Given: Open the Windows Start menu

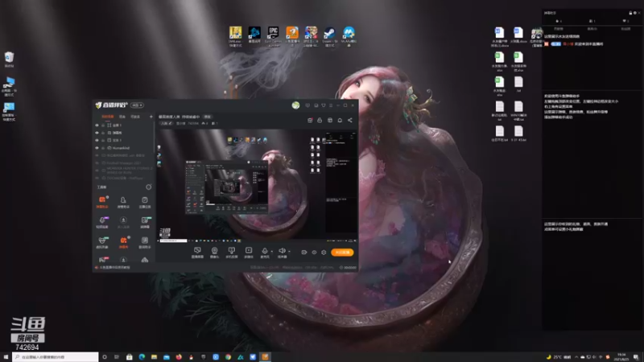Looking at the screenshot, I should [6, 357].
